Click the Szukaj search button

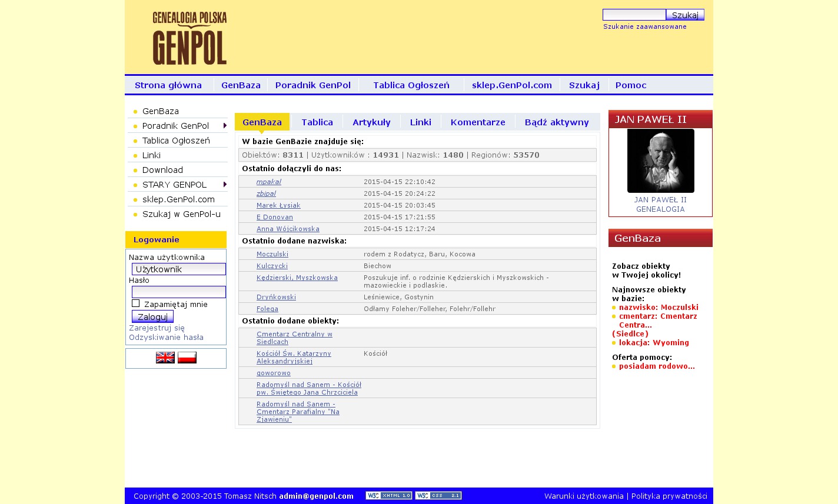click(685, 15)
